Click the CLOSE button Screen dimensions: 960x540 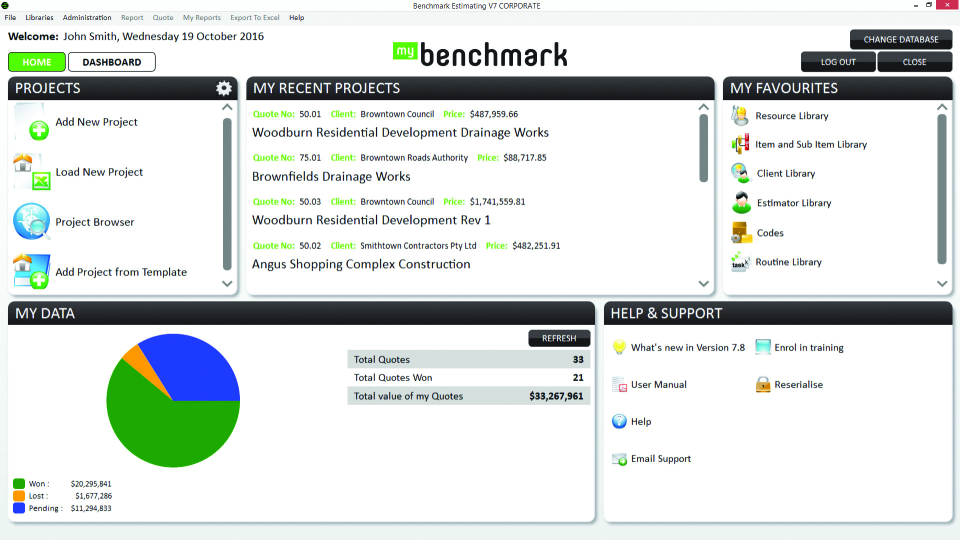pyautogui.click(x=914, y=62)
